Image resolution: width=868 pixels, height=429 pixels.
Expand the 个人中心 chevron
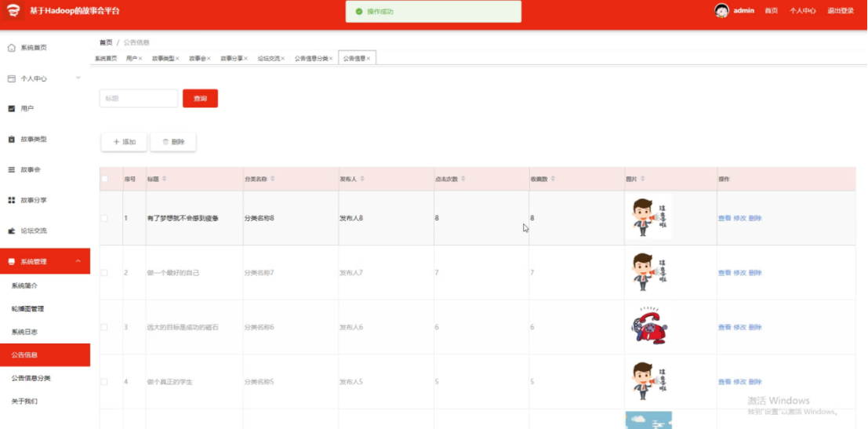click(x=78, y=78)
